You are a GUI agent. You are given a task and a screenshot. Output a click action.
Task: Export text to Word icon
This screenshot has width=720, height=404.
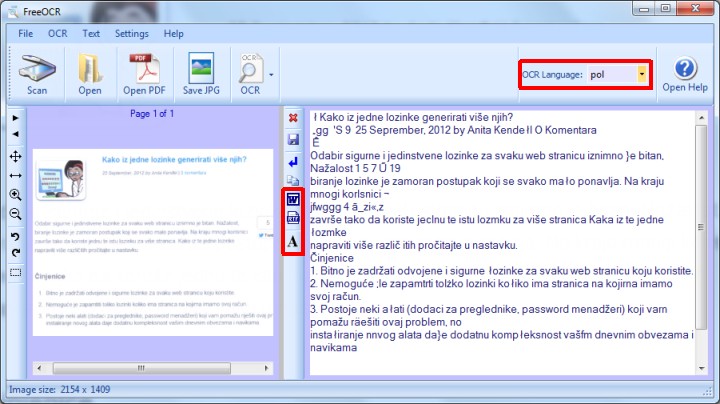point(293,199)
